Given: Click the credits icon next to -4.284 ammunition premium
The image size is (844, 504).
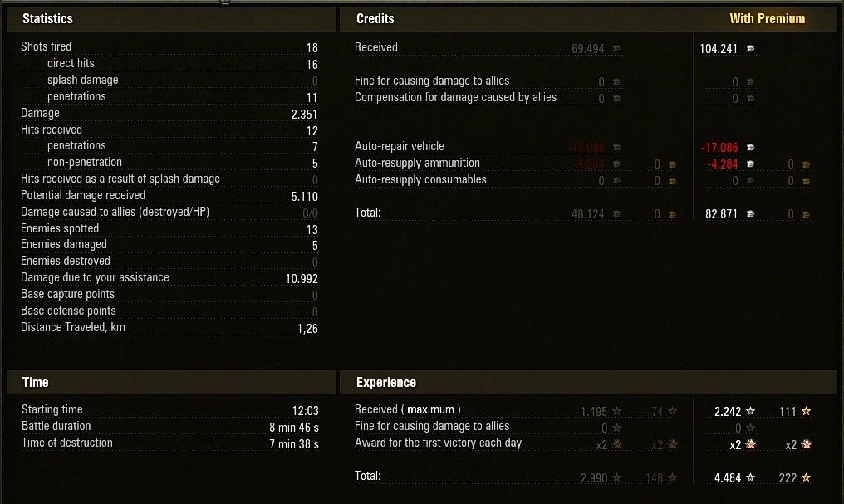Looking at the screenshot, I should point(750,164).
